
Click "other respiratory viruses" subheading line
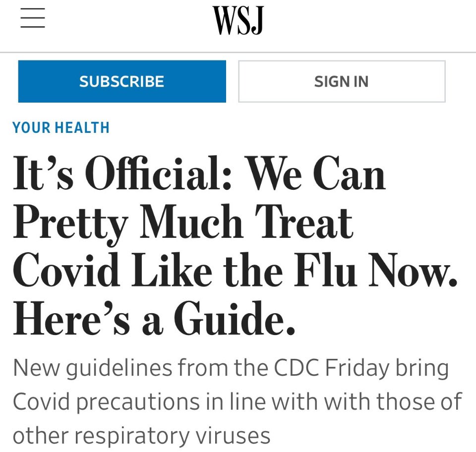click(141, 437)
